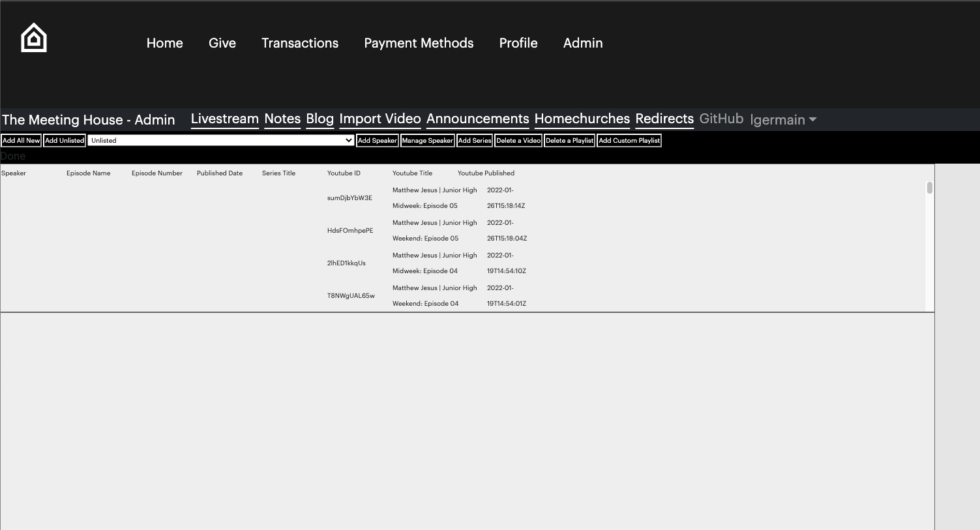Switch to the Homechurches tab
Viewport: 980px width, 530px height.
(582, 119)
